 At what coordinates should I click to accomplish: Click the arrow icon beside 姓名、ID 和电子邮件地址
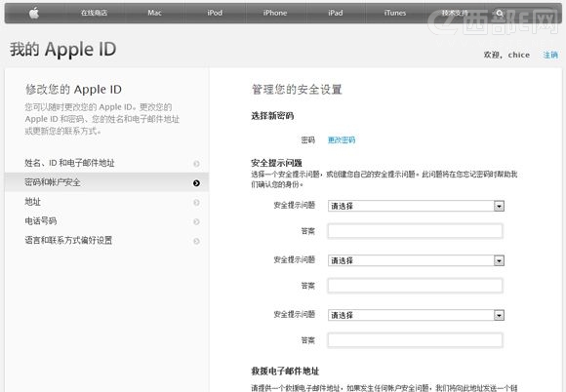(196, 164)
